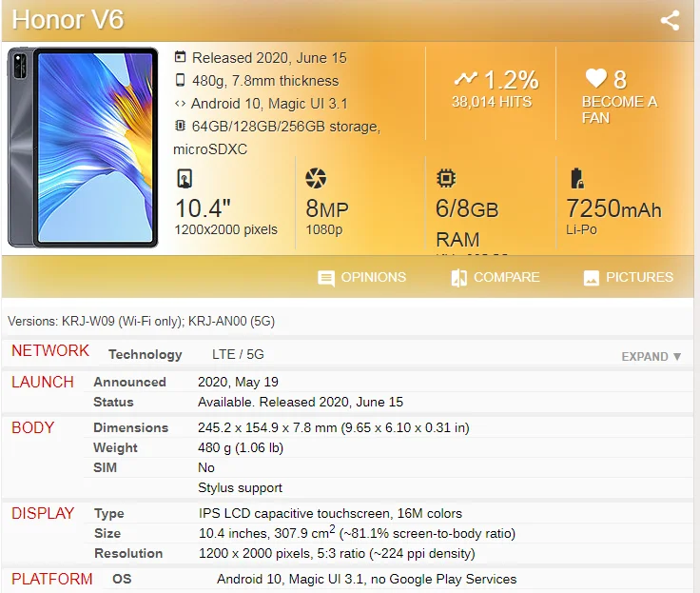The image size is (700, 593).
Task: Click the Pictures image icon
Action: point(591,278)
